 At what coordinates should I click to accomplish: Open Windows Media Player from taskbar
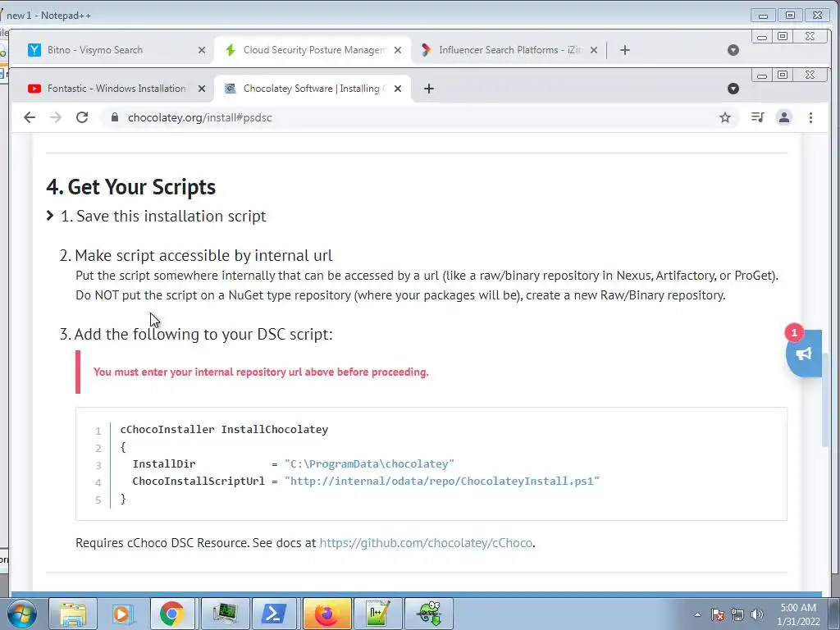click(x=122, y=614)
